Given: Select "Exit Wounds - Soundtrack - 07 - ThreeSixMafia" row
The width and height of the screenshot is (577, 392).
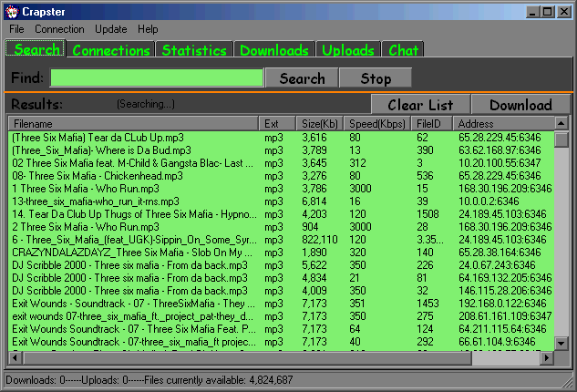Looking at the screenshot, I should tap(281, 304).
